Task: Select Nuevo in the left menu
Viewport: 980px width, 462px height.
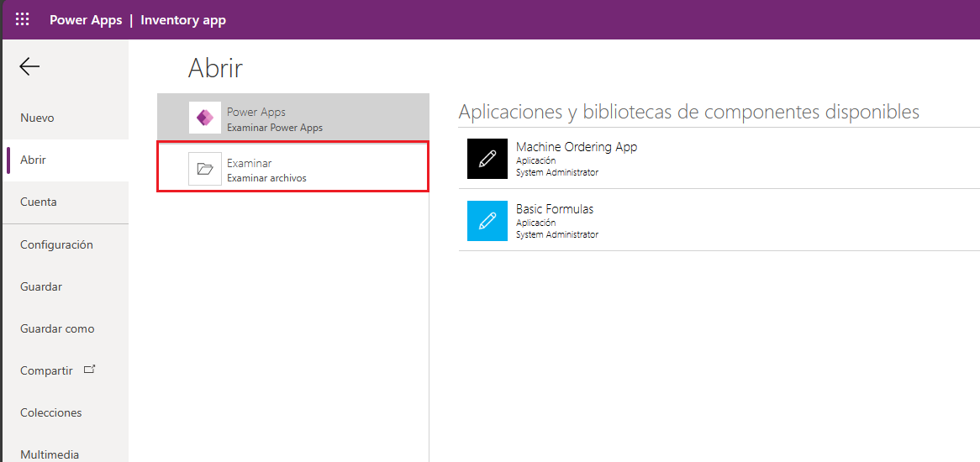Action: (66, 118)
